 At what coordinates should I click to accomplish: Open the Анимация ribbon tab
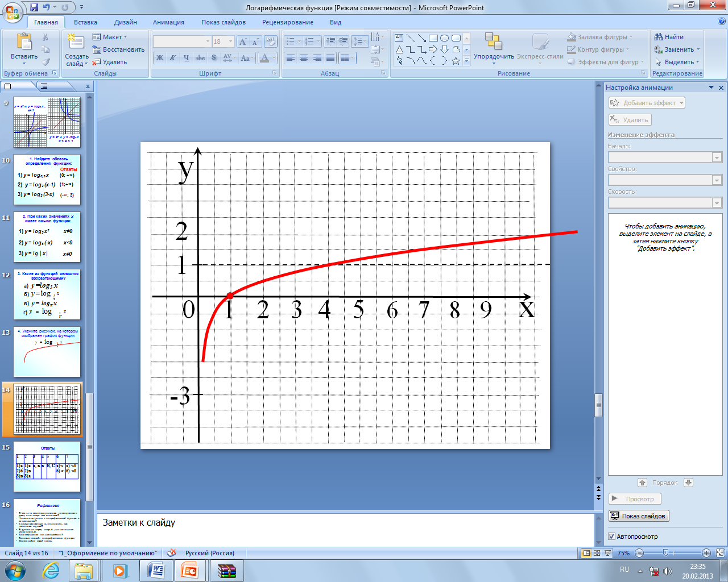168,22
